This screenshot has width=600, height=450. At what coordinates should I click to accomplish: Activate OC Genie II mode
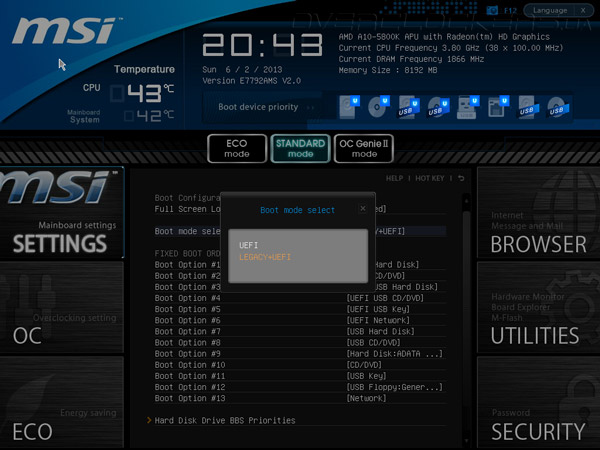[364, 148]
